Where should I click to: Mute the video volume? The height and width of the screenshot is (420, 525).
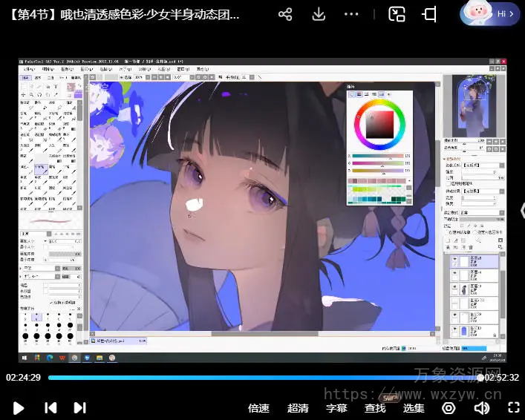click(x=482, y=407)
